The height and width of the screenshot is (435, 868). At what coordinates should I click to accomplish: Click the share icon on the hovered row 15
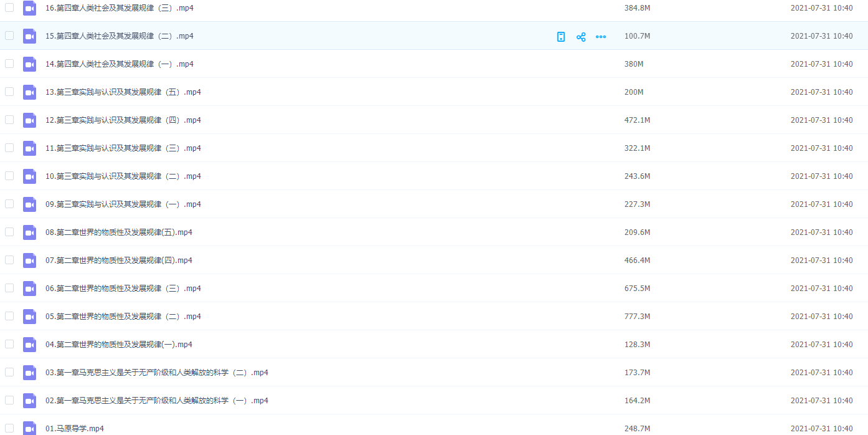click(x=581, y=37)
